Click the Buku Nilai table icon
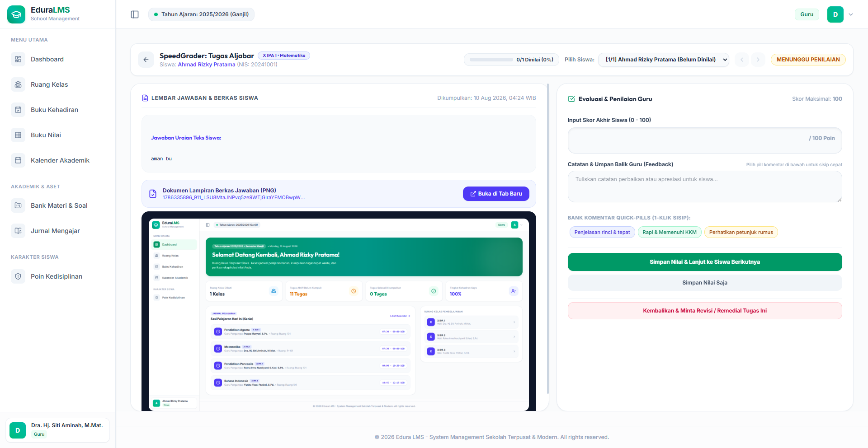 tap(18, 135)
